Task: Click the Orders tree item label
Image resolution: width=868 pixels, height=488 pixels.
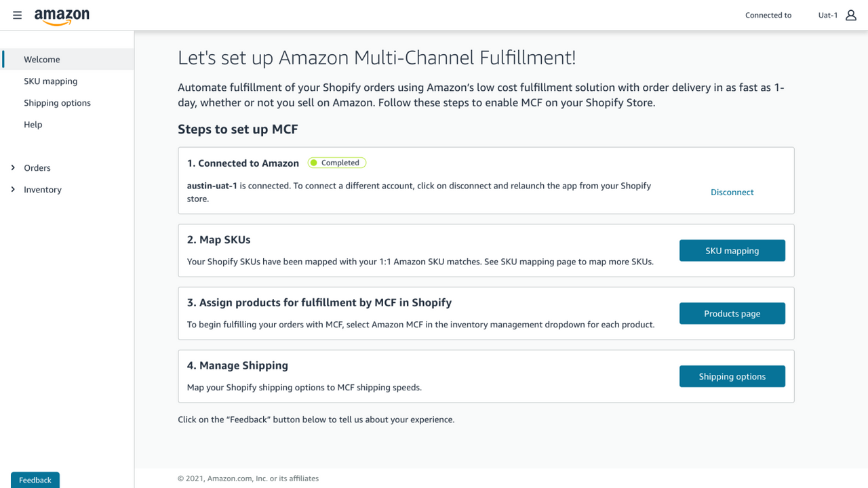Action: (x=37, y=167)
